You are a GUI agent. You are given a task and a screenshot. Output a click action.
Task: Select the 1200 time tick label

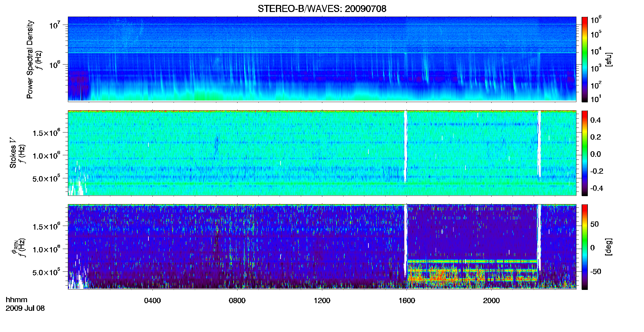[x=322, y=300]
